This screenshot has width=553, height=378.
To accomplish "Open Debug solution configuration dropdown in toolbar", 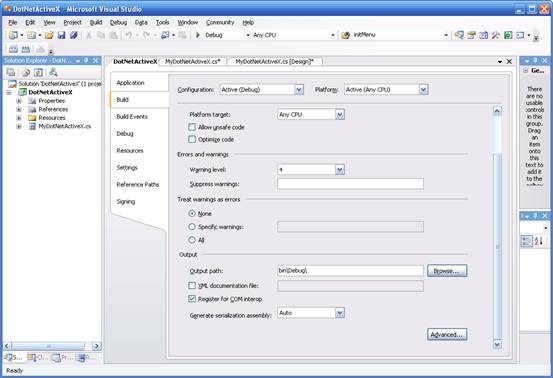I will pos(248,35).
